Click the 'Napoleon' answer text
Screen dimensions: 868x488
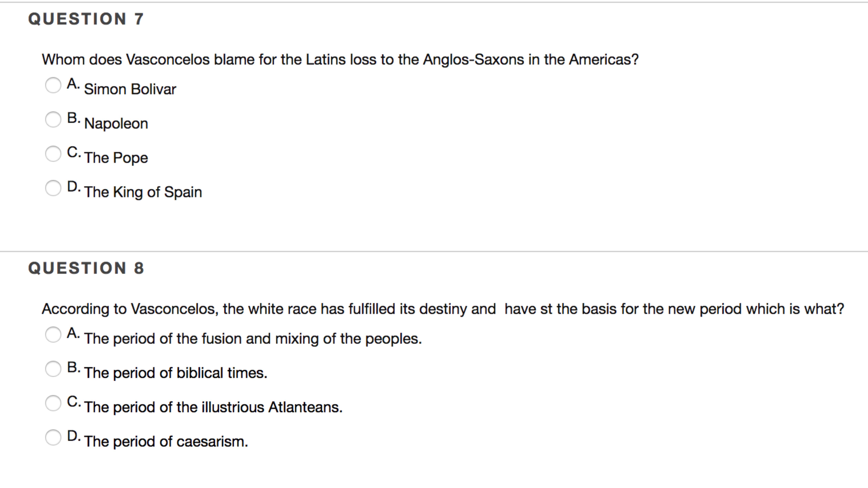(x=116, y=124)
